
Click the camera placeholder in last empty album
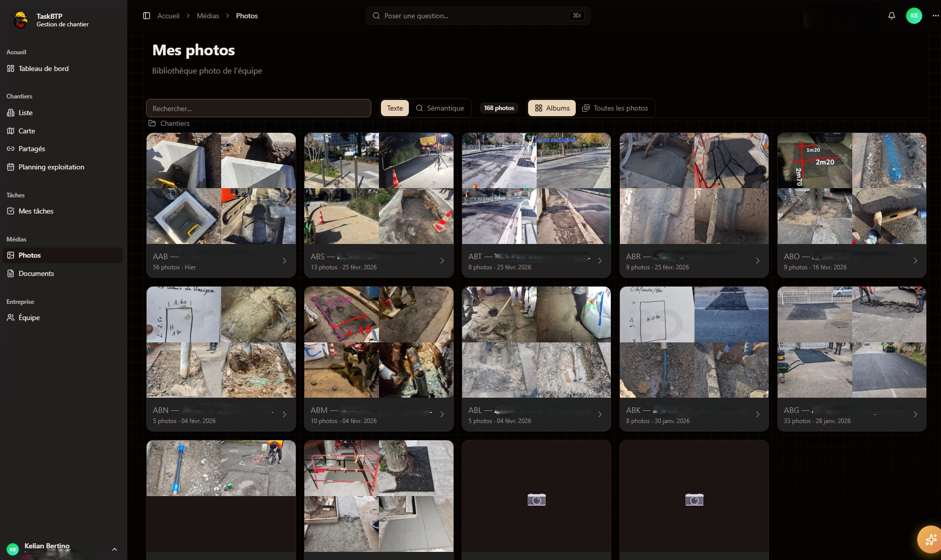coord(694,500)
